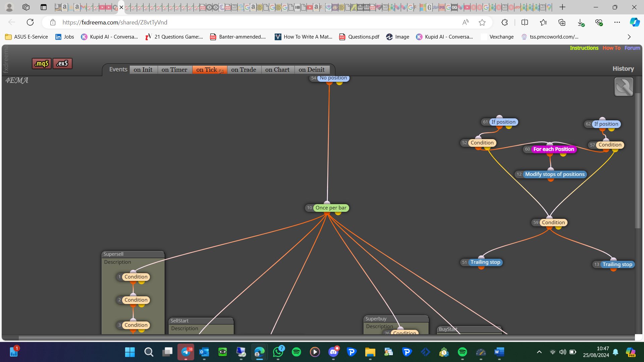The width and height of the screenshot is (644, 362).
Task: Switch to the on Init event tab
Action: pyautogui.click(x=143, y=70)
